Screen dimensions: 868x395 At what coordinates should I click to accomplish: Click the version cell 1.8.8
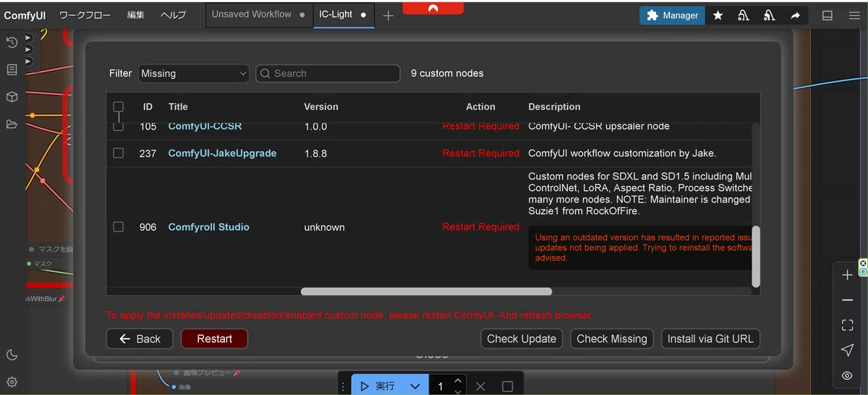click(x=315, y=153)
